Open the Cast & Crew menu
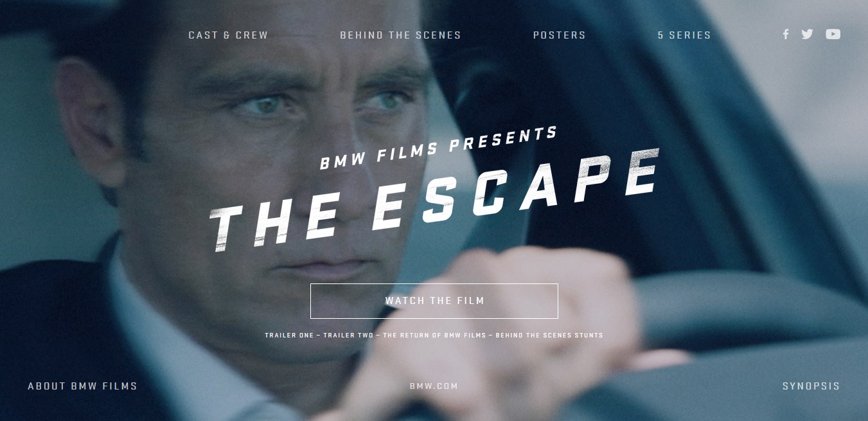This screenshot has height=421, width=868. [228, 35]
